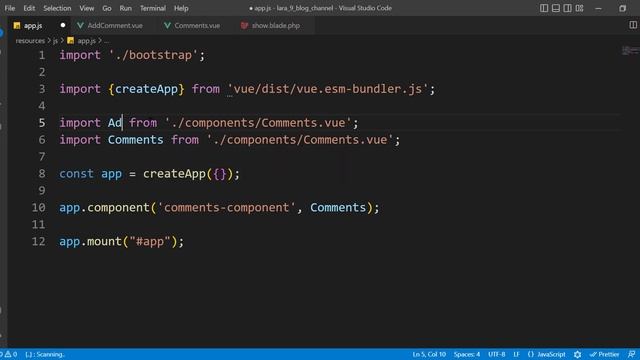Restore down the VS Code window

click(x=622, y=8)
